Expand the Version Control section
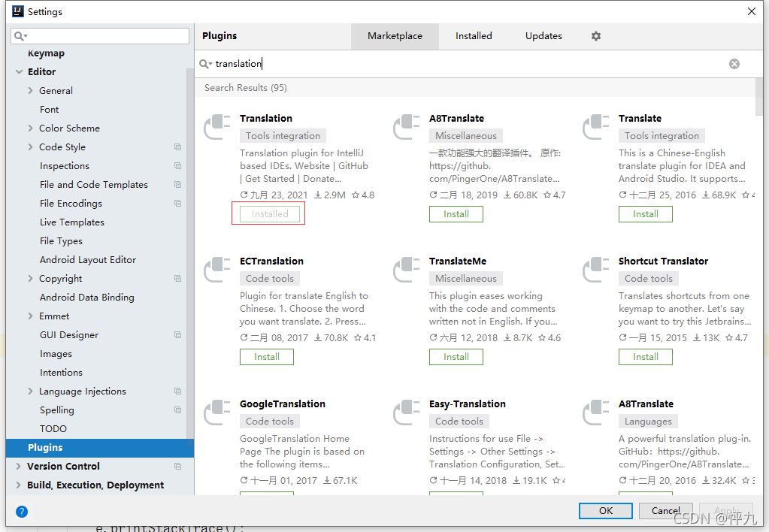Screen dimensions: 769x532 pyautogui.click(x=19, y=467)
